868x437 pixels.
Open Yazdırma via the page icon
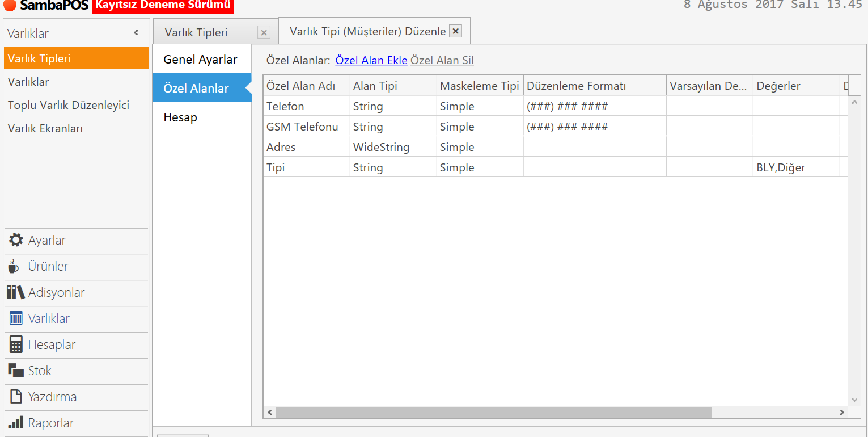(16, 397)
